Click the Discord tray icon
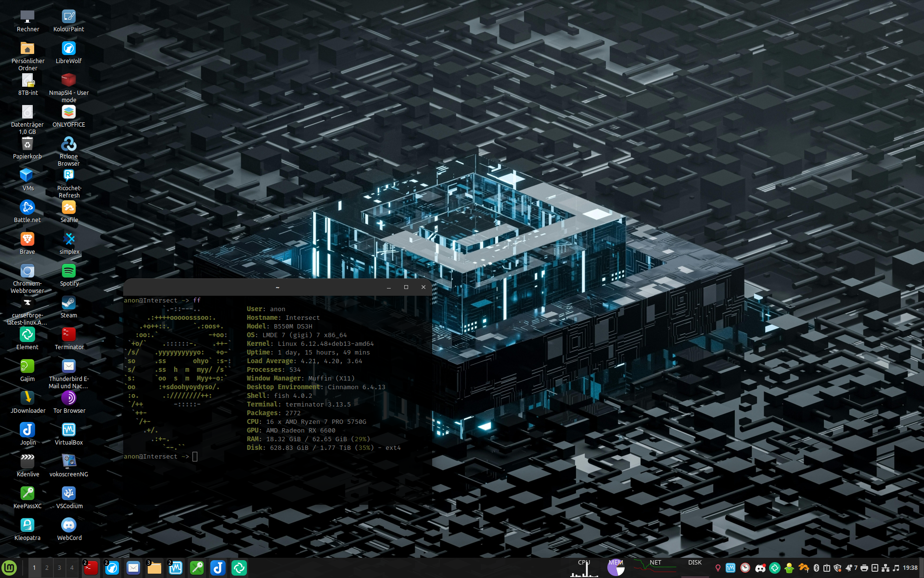The height and width of the screenshot is (578, 924). pos(760,568)
